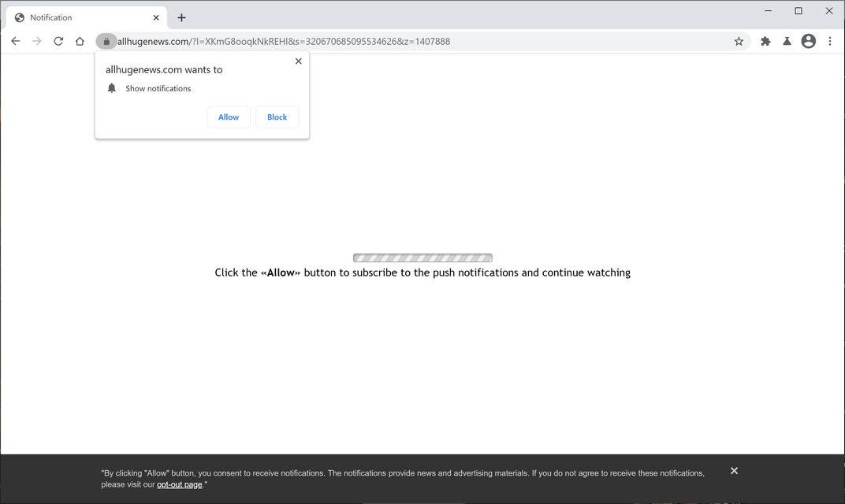Image resolution: width=845 pixels, height=504 pixels.
Task: Open the opt-out page link
Action: point(179,484)
